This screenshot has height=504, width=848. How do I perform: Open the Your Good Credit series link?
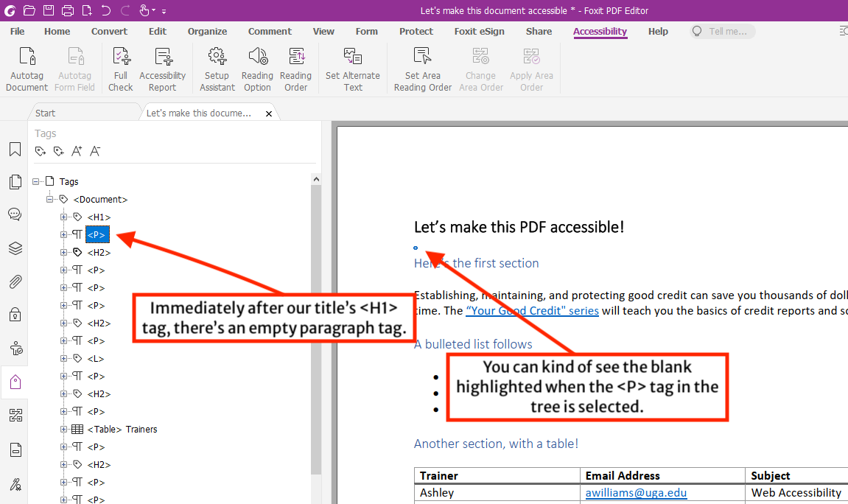point(532,310)
